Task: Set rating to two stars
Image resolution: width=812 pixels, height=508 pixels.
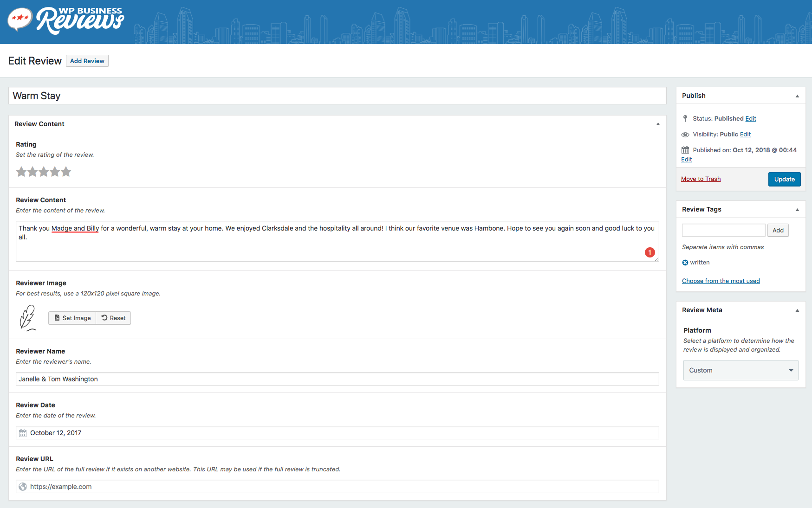Action: click(32, 172)
